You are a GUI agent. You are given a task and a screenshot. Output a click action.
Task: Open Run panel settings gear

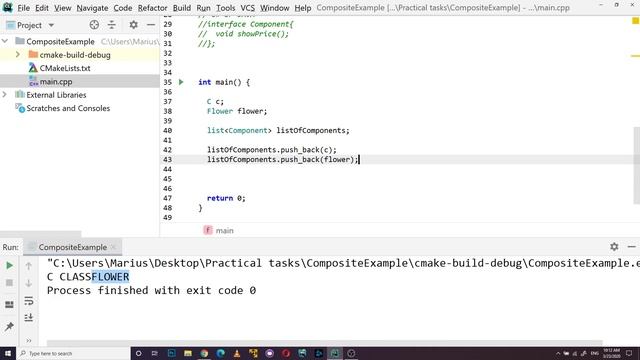[x=614, y=247]
